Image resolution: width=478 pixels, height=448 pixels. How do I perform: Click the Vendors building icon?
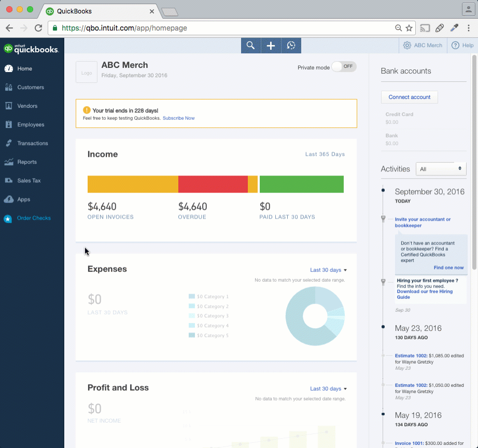[x=9, y=106]
